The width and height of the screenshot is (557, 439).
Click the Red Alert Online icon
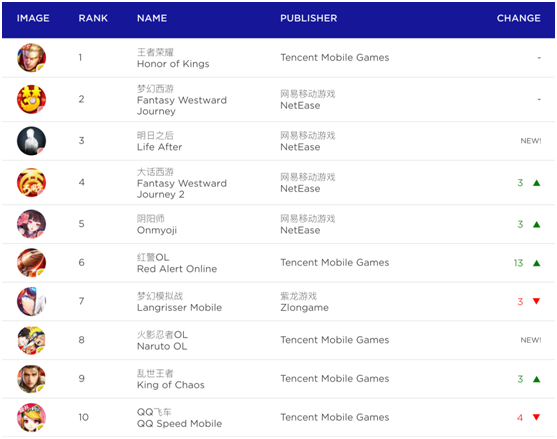(x=31, y=262)
